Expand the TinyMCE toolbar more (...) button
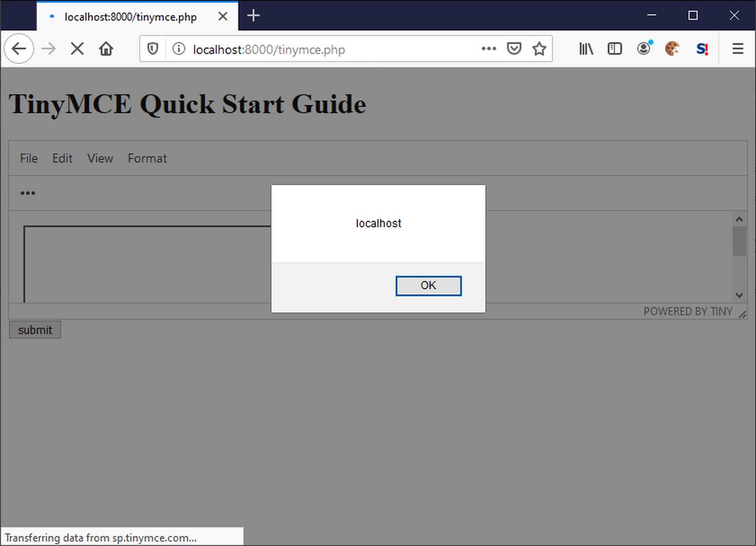This screenshot has width=756, height=546. pos(27,193)
